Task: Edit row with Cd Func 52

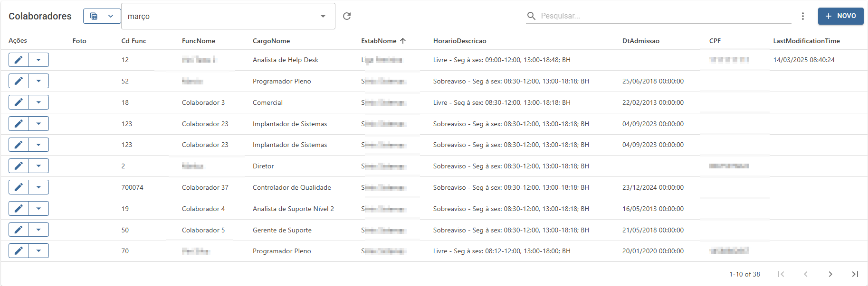Action: coord(19,81)
